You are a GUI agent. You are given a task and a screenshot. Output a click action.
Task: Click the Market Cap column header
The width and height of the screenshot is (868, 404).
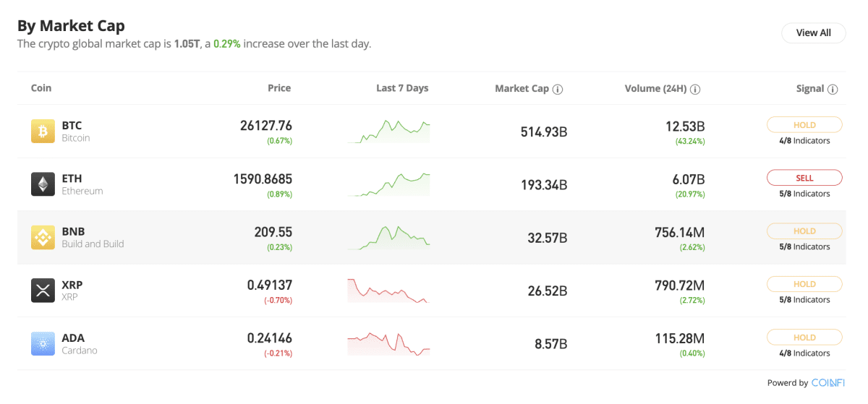[x=522, y=89]
